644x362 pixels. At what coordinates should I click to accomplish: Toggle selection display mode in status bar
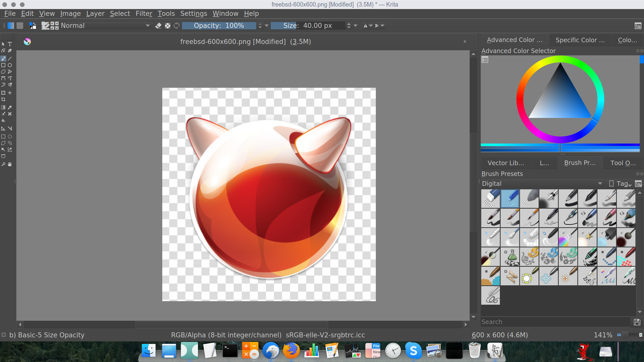point(4,335)
